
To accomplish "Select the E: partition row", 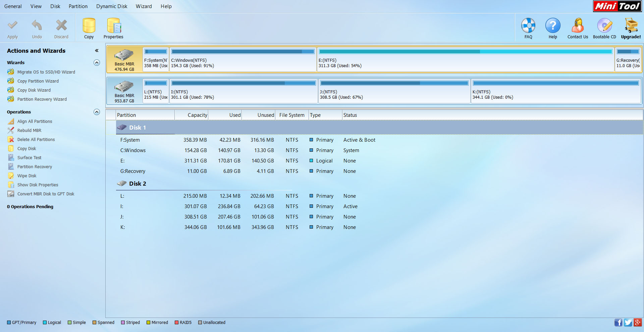I will point(379,161).
